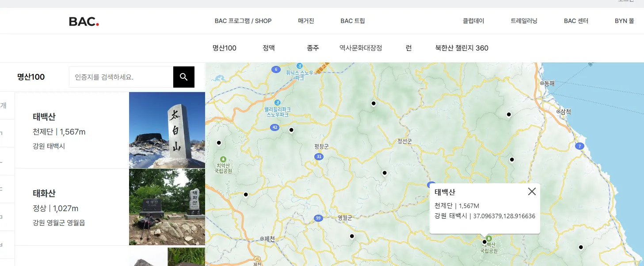Close the 태백산 map popup

pos(532,191)
